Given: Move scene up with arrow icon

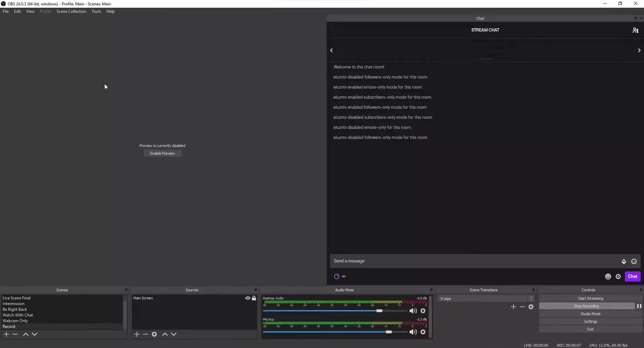Looking at the screenshot, I should point(25,334).
